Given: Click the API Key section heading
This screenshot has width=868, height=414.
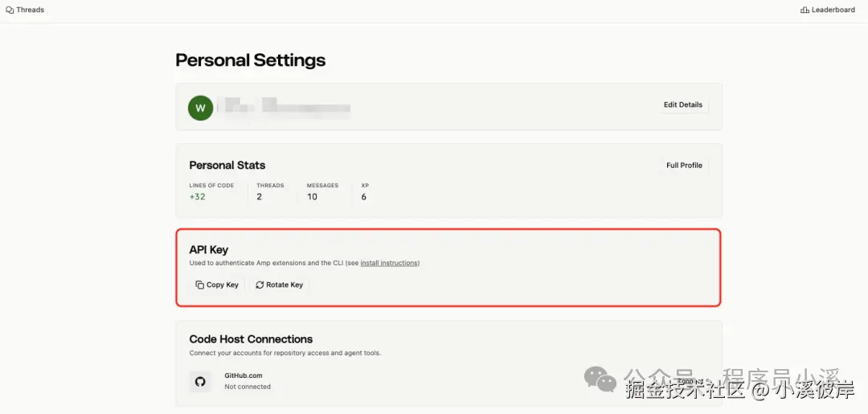Looking at the screenshot, I should [209, 250].
